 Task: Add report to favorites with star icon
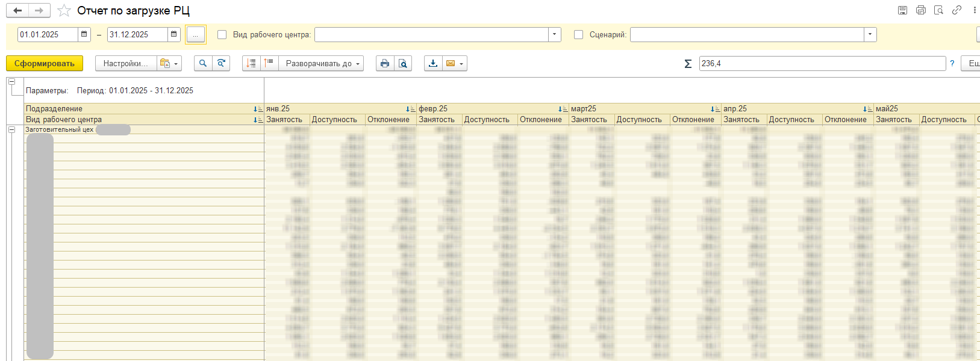64,11
